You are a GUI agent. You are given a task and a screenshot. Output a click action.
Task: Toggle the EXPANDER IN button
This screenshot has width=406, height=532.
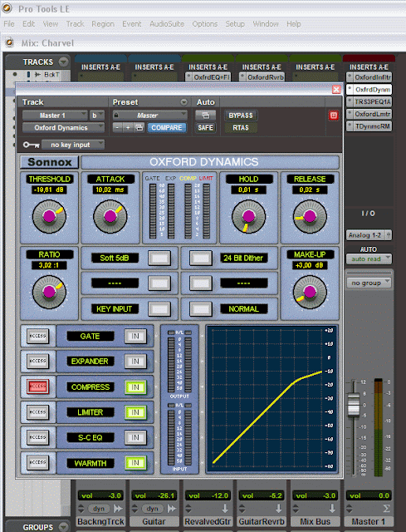135,362
